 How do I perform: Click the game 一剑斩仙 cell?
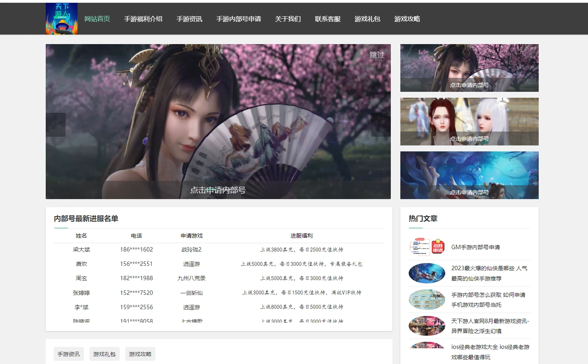(x=192, y=293)
